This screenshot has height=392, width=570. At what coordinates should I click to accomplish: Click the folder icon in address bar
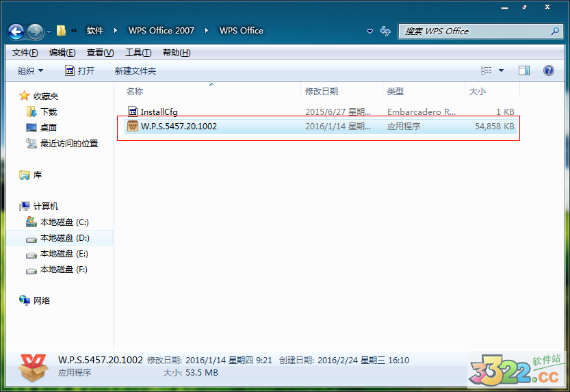point(61,31)
